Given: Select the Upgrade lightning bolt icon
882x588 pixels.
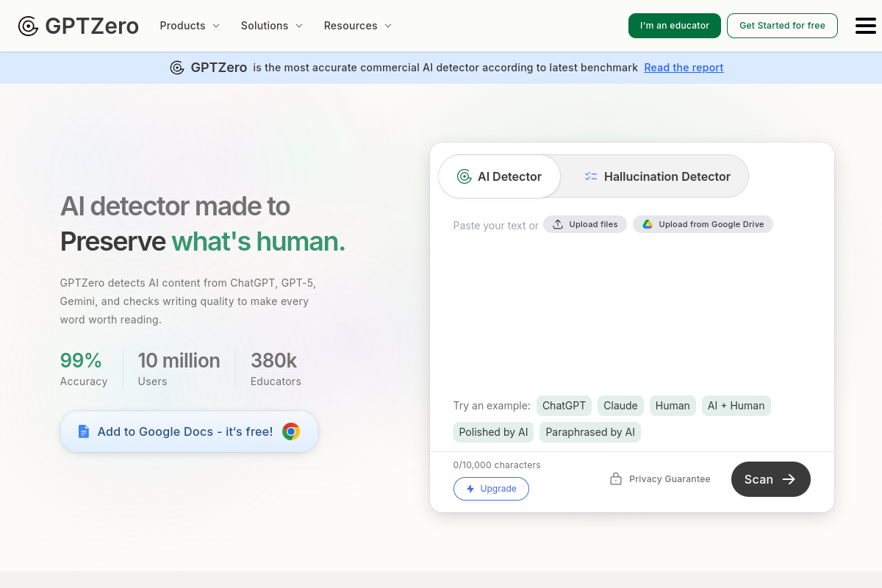Looking at the screenshot, I should point(470,489).
